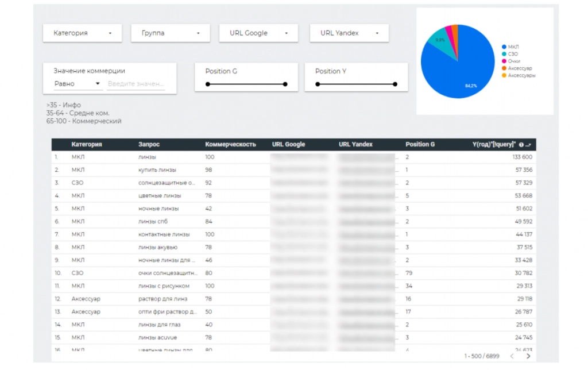Click the 'линзы спб' query cell
The width and height of the screenshot is (588, 370).
[153, 221]
